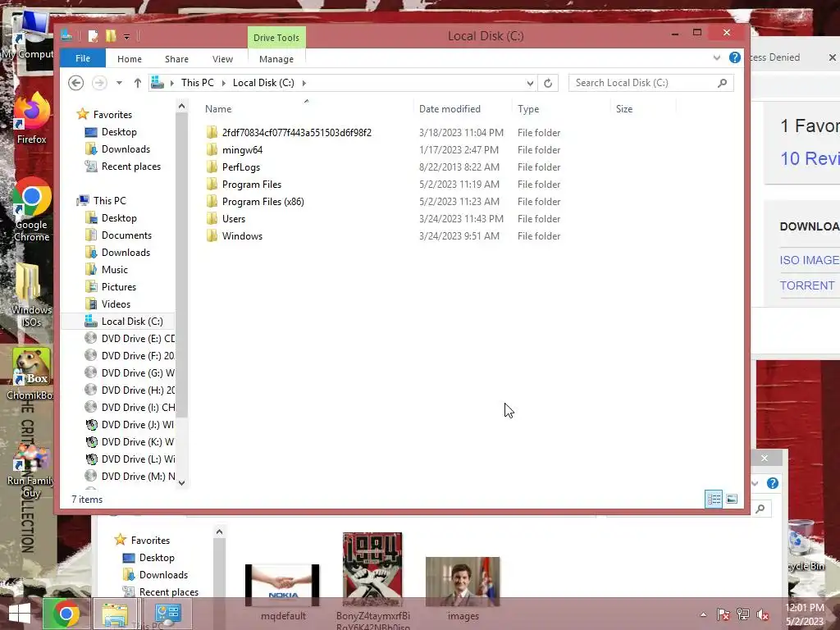Open Videos under This PC

(116, 304)
